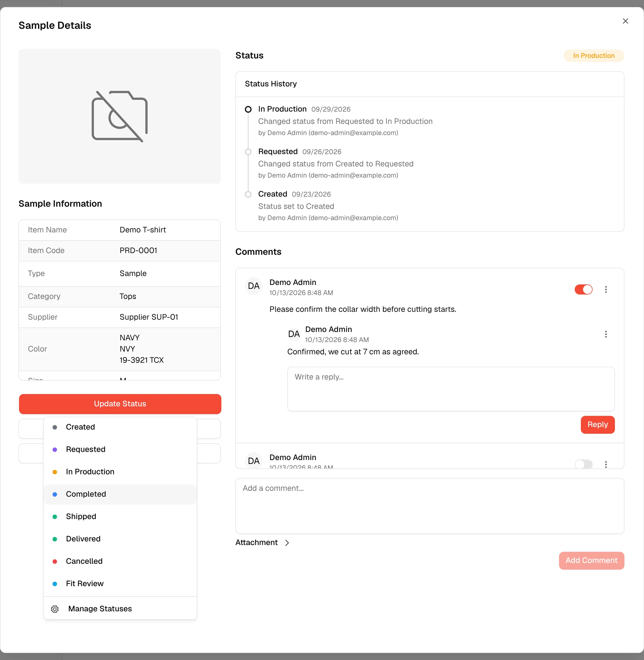Select Created status from the list
Image resolution: width=644 pixels, height=660 pixels.
(x=120, y=427)
